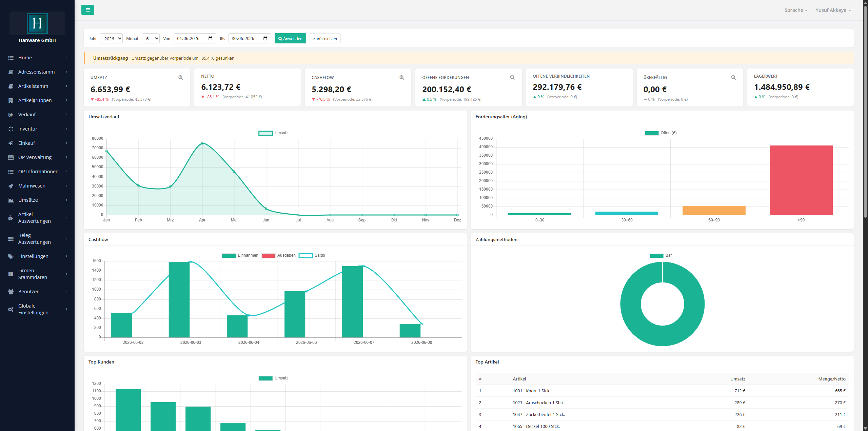Toggle the sidebar with the hamburger button

(88, 10)
